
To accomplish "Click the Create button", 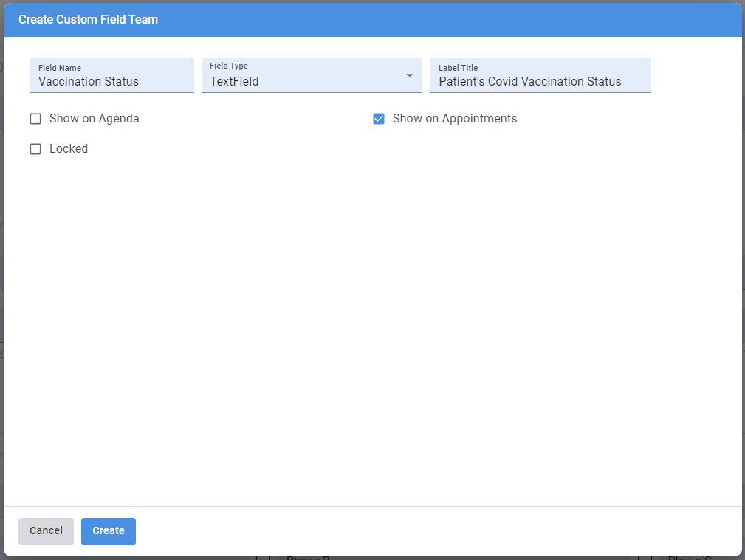I will 108,530.
